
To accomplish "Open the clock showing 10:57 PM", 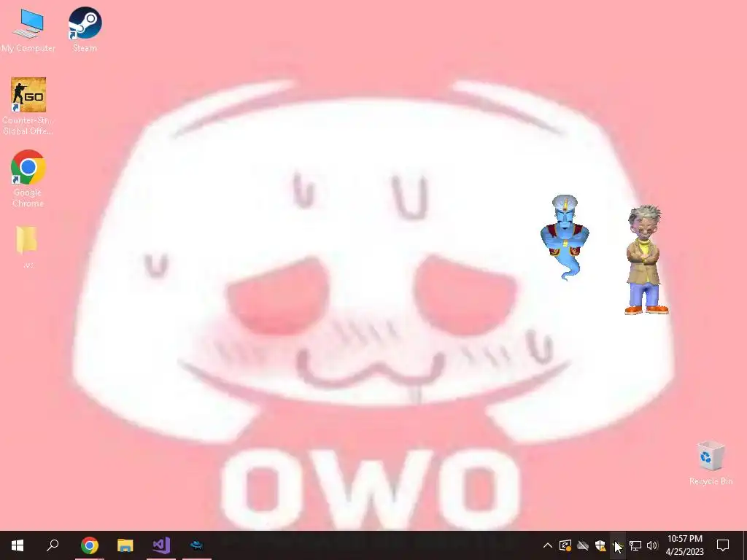I will pos(684,545).
